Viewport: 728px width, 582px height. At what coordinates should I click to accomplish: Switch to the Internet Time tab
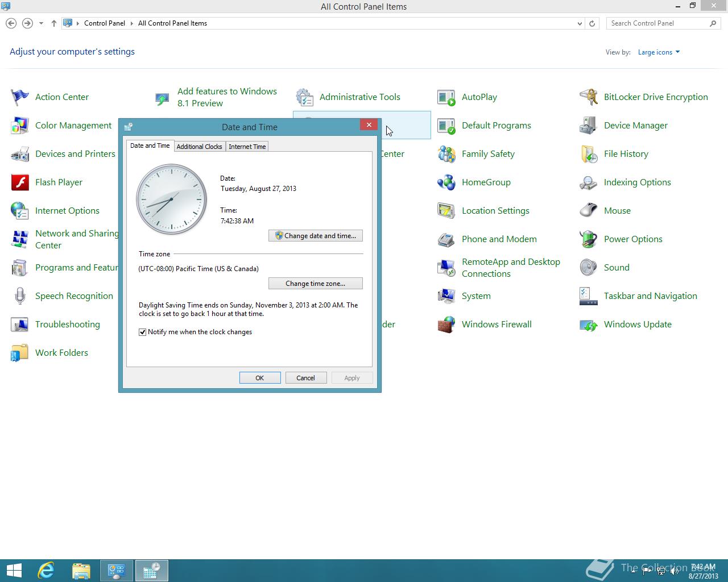247,147
